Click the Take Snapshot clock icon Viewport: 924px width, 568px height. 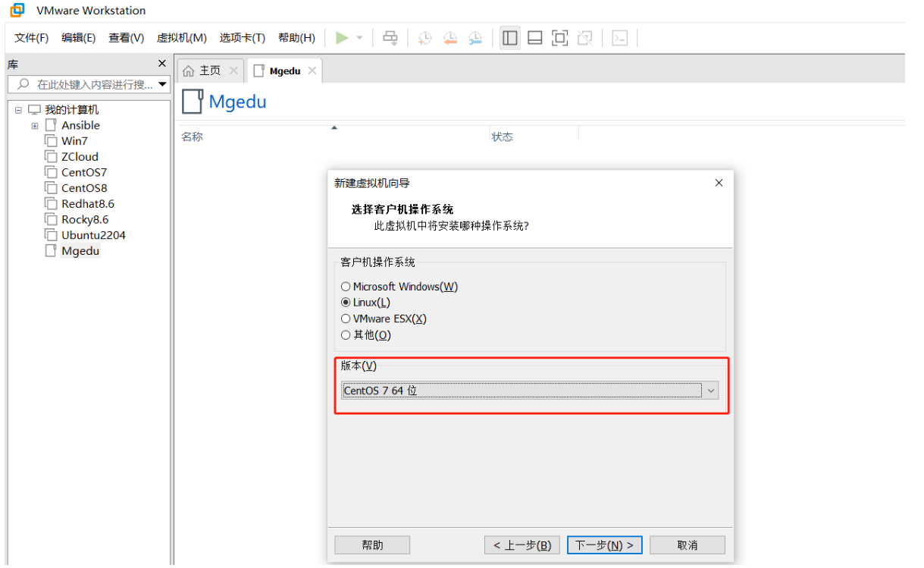(x=425, y=38)
